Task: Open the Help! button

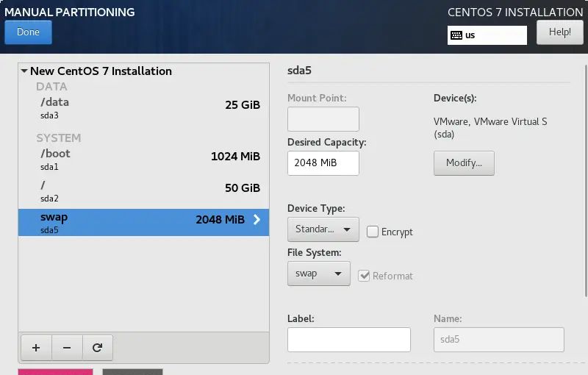Action: click(560, 32)
